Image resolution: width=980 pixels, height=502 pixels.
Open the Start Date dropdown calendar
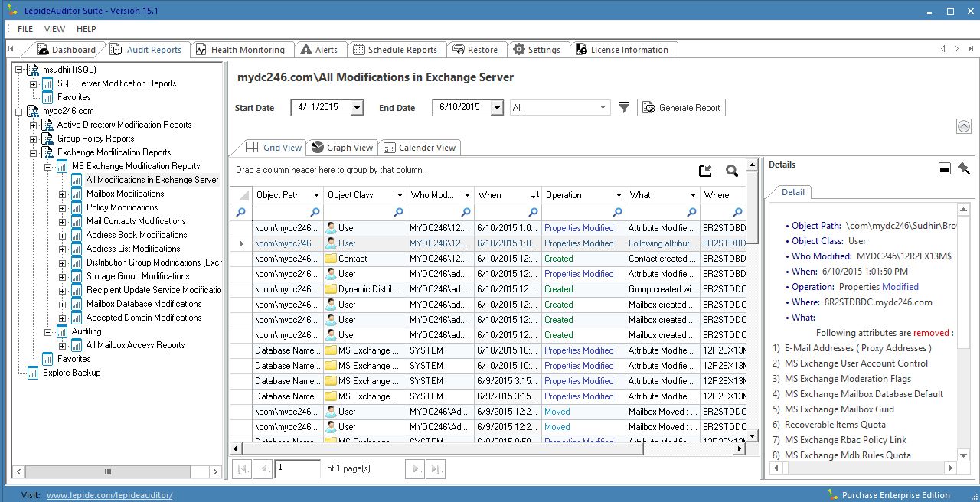pyautogui.click(x=357, y=108)
